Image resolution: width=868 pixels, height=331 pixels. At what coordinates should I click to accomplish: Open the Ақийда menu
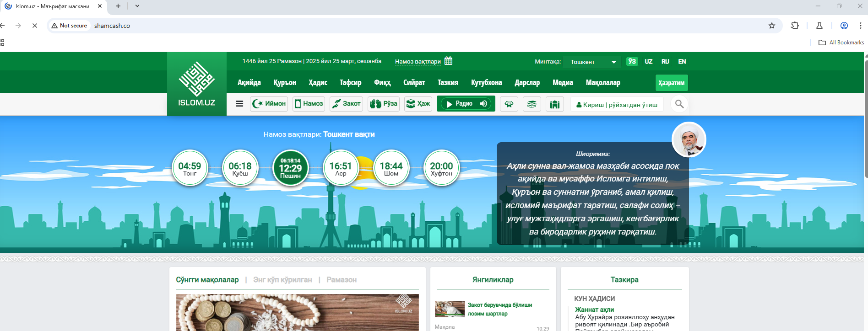(249, 83)
